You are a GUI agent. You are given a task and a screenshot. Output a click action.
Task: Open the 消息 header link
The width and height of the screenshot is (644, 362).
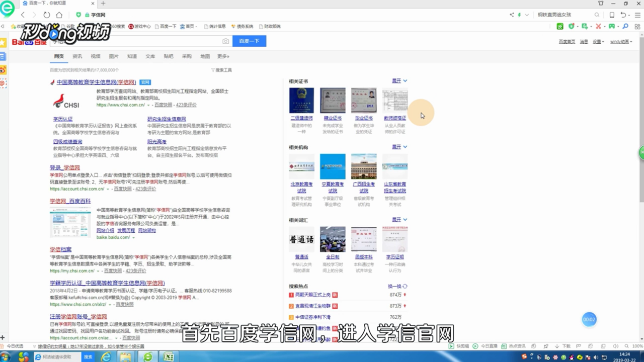tap(584, 42)
